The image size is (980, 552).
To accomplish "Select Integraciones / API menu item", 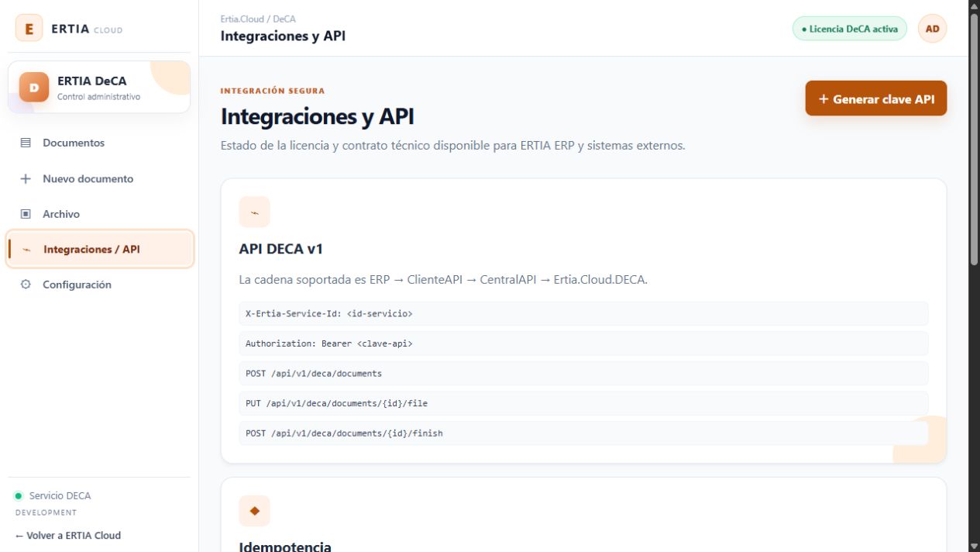I will tap(99, 250).
